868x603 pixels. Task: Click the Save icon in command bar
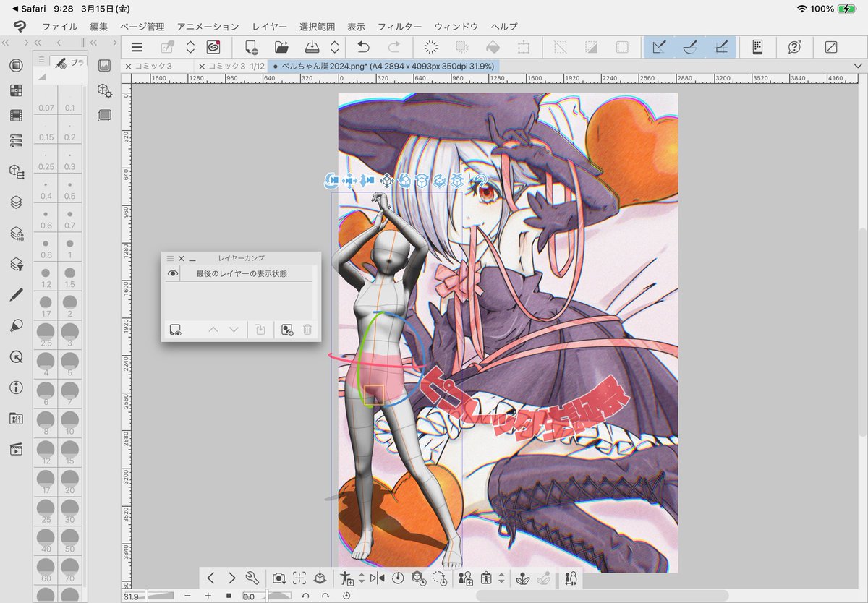click(x=312, y=47)
